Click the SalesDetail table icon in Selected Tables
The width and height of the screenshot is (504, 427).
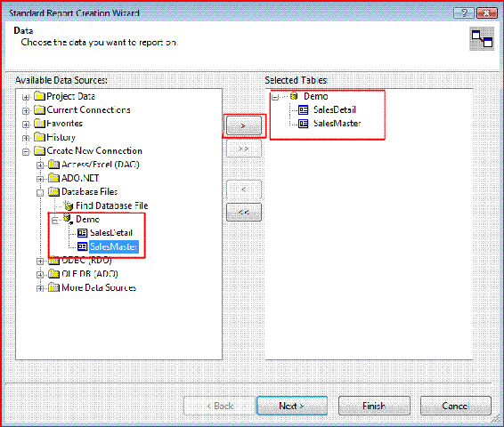pos(303,110)
